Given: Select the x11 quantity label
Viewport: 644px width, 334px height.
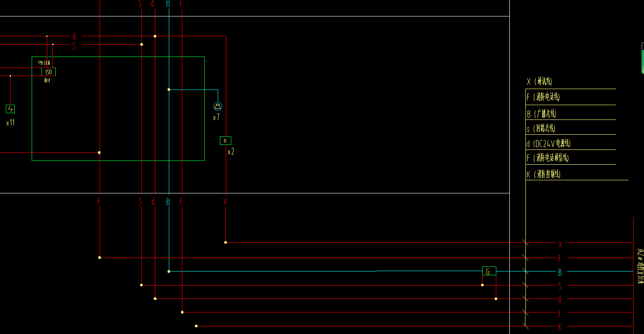Looking at the screenshot, I should (x=11, y=123).
